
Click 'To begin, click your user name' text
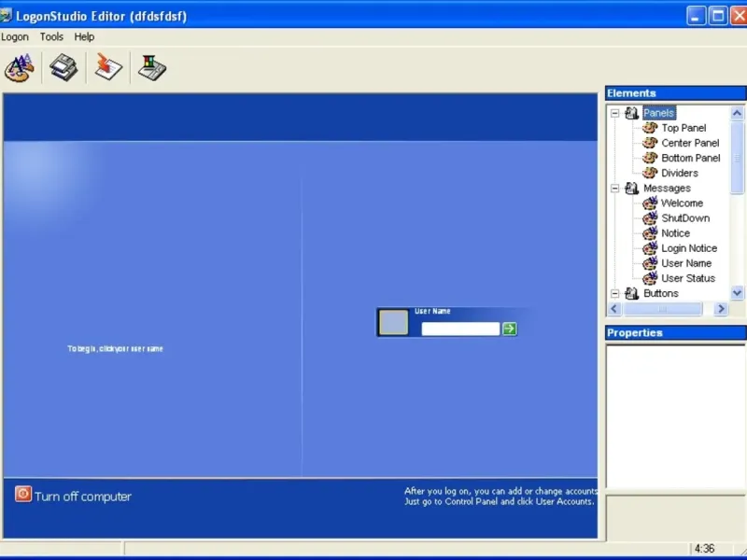(115, 348)
